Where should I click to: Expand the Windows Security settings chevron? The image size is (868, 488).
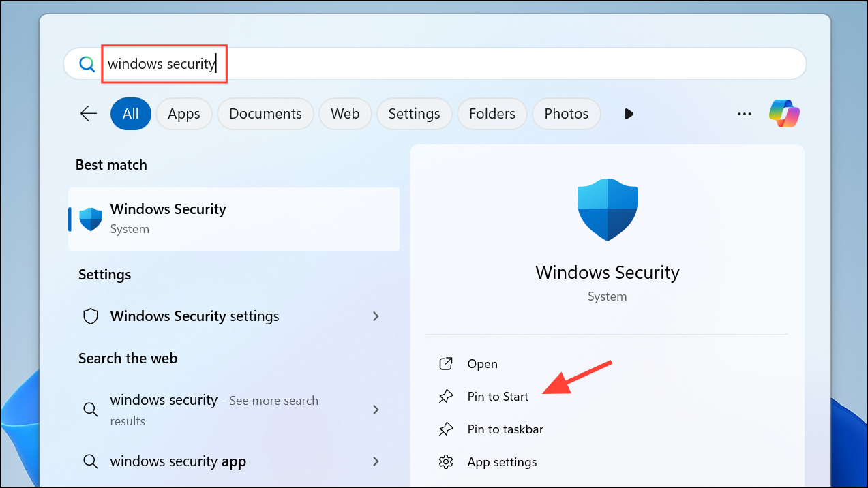(376, 316)
